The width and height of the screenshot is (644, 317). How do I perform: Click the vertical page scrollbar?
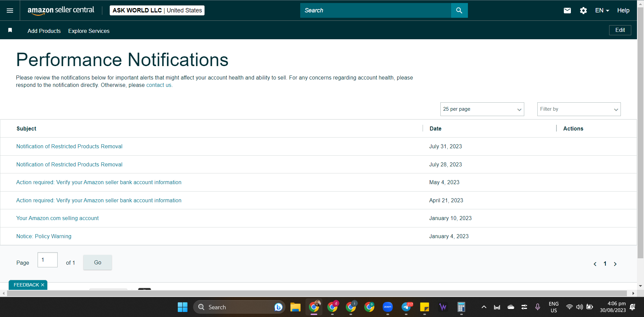tap(640, 133)
